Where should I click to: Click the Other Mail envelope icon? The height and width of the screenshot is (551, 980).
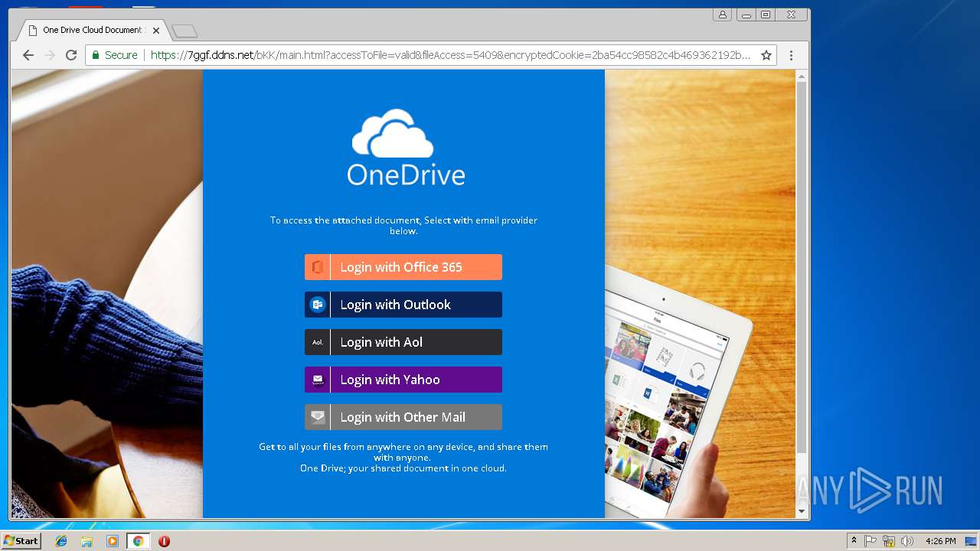[x=317, y=417]
